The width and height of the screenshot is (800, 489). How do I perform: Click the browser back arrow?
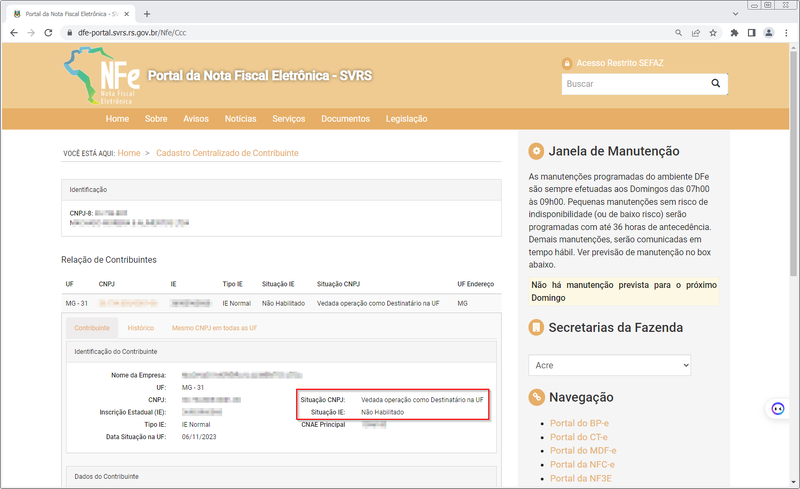pos(14,33)
